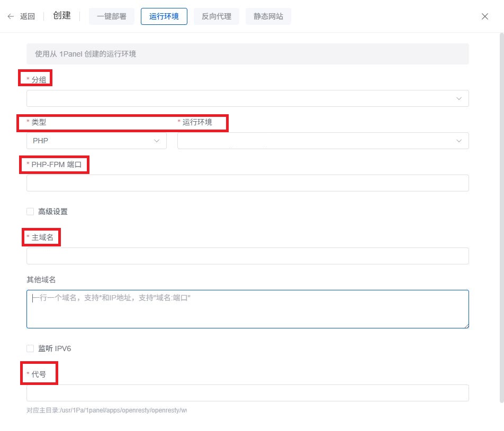Viewport: 504px width, 431px height.
Task: Click the 对应主目录 path hint text
Action: (x=107, y=410)
